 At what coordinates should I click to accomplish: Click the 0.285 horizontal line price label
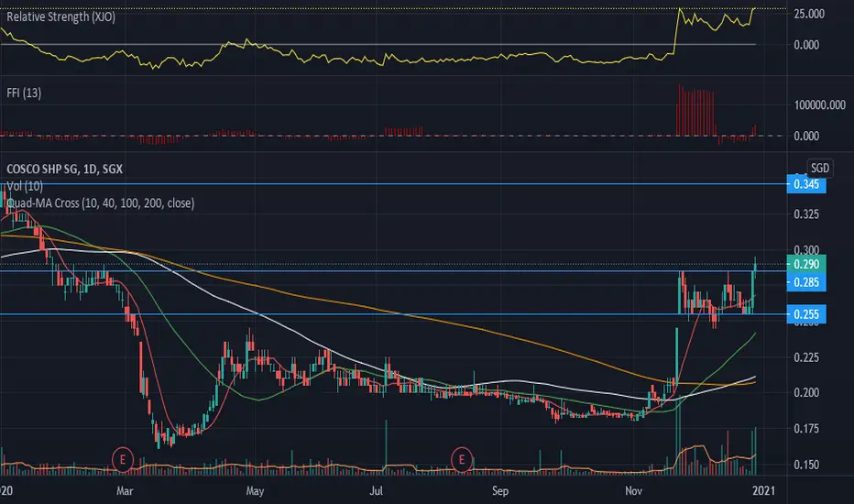[x=806, y=282]
